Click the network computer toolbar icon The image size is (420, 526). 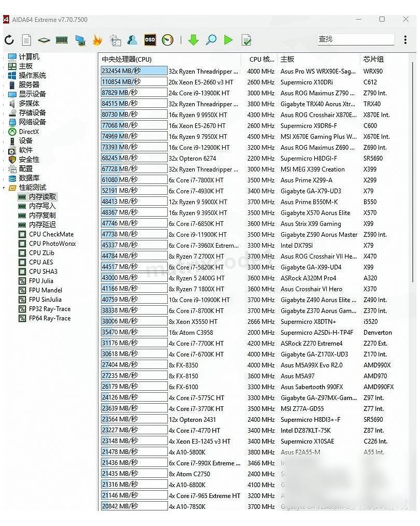click(80, 40)
